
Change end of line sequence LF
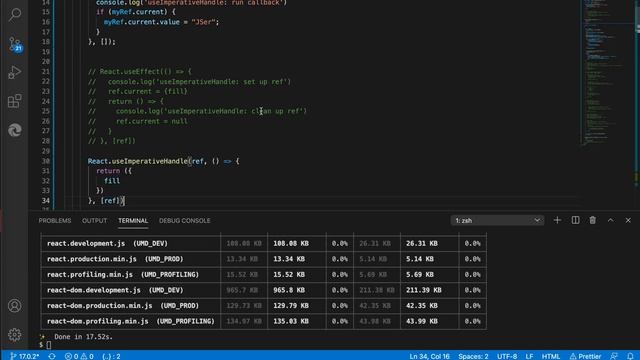pos(529,356)
